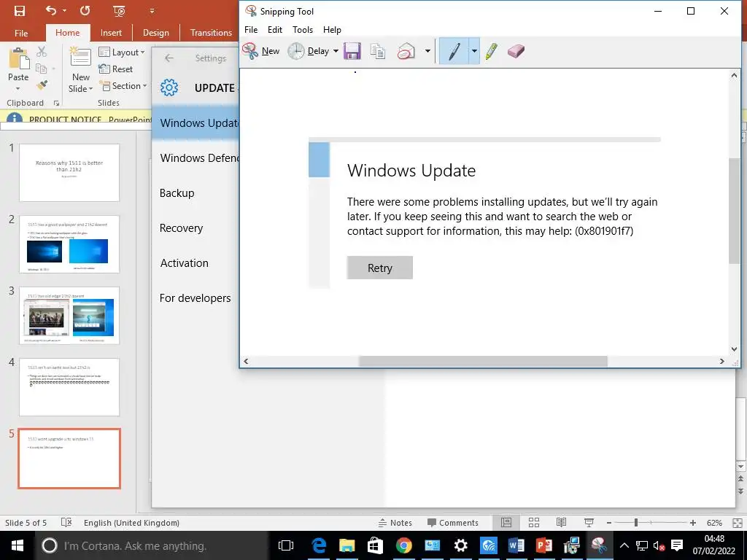747x560 pixels.
Task: Click the horizontal scrollbar right arrow
Action: click(x=721, y=362)
